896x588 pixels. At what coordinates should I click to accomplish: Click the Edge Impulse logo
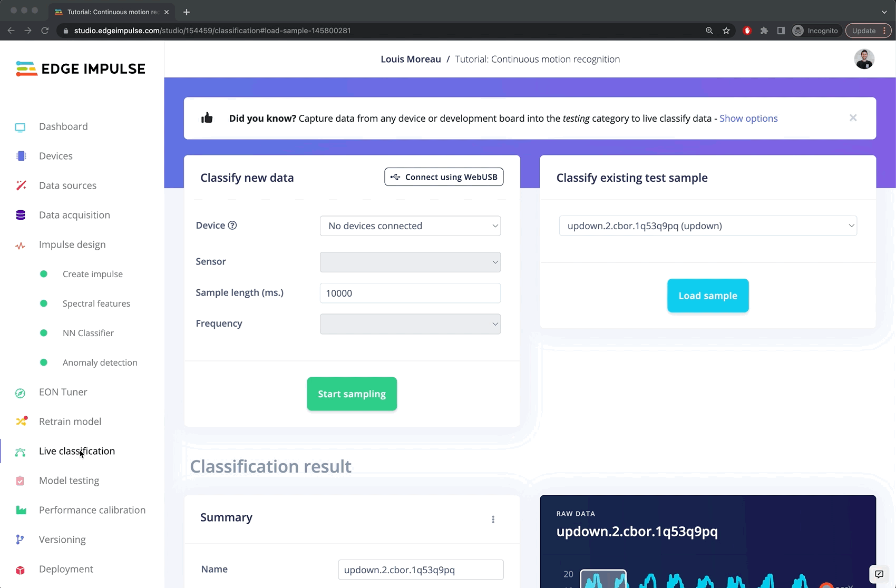tap(81, 68)
